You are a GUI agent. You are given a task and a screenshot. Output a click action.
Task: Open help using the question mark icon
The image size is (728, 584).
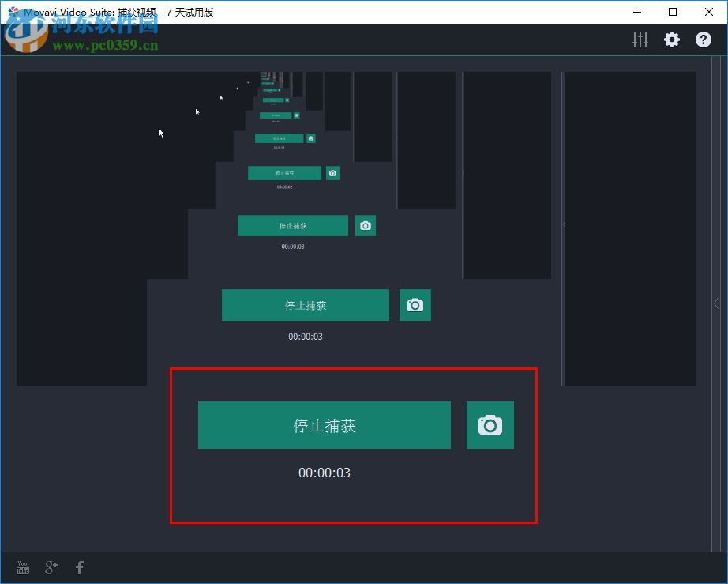pyautogui.click(x=703, y=39)
